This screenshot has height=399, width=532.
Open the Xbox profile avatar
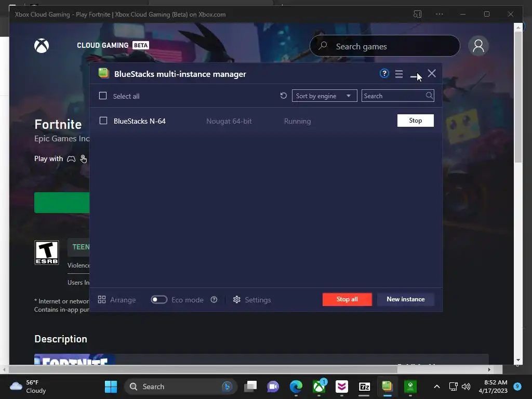[478, 46]
